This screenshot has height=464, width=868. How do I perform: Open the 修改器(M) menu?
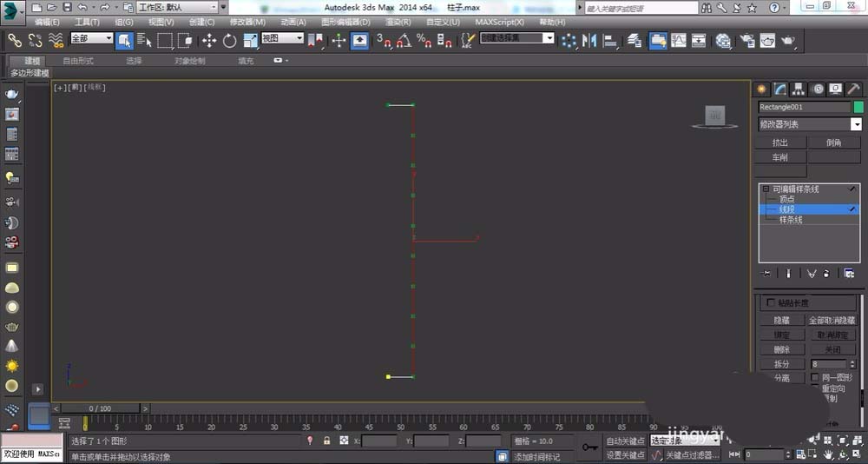247,22
